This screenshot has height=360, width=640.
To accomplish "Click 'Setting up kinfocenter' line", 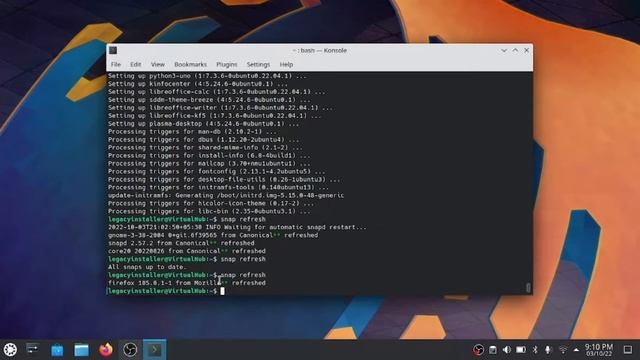I will (x=198, y=84).
